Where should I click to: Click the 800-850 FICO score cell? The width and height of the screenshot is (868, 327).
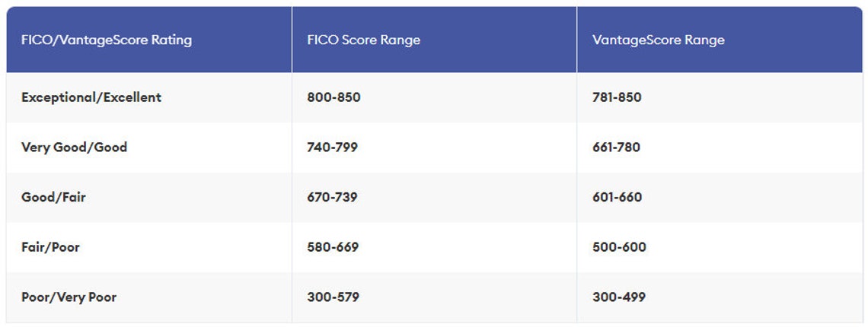(x=434, y=97)
